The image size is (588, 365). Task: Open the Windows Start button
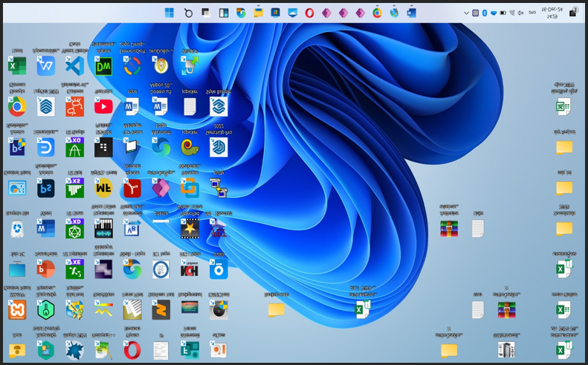(169, 13)
